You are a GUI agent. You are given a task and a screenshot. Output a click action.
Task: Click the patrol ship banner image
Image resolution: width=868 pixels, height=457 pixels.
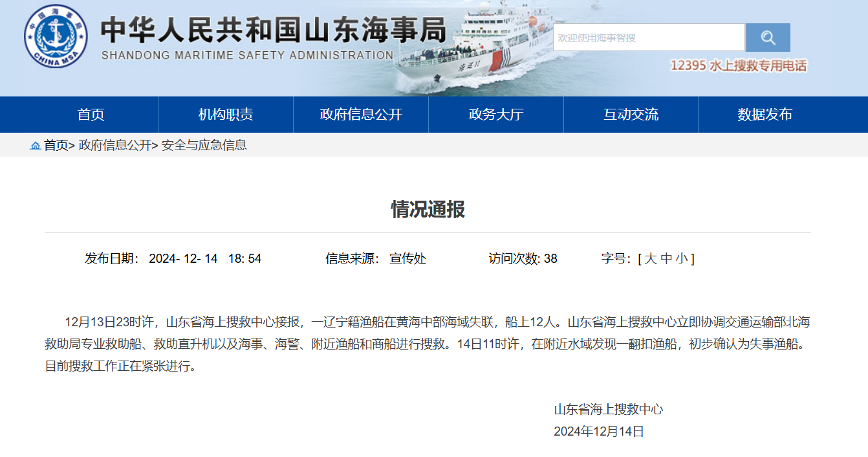472,49
